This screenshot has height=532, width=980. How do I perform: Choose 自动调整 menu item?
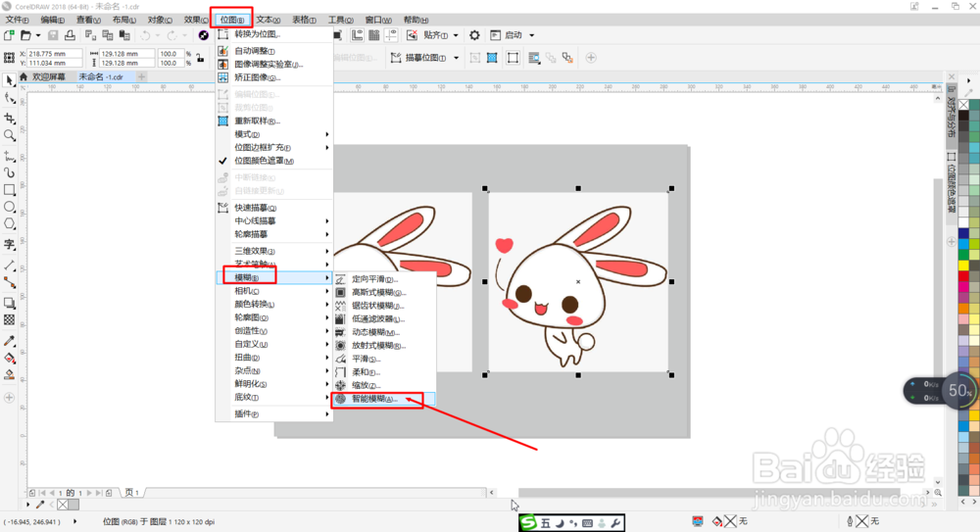[273, 51]
